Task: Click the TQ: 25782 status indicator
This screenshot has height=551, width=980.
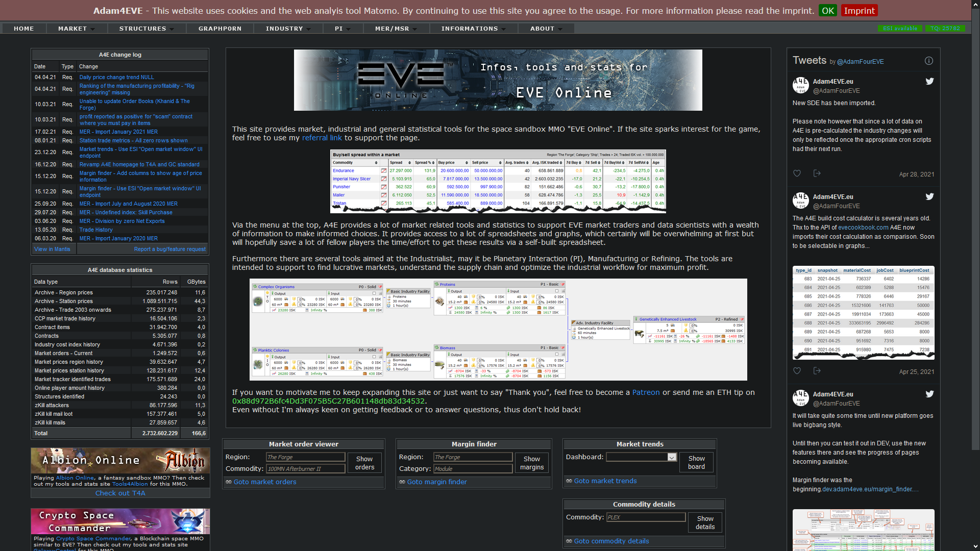Action: (x=945, y=29)
